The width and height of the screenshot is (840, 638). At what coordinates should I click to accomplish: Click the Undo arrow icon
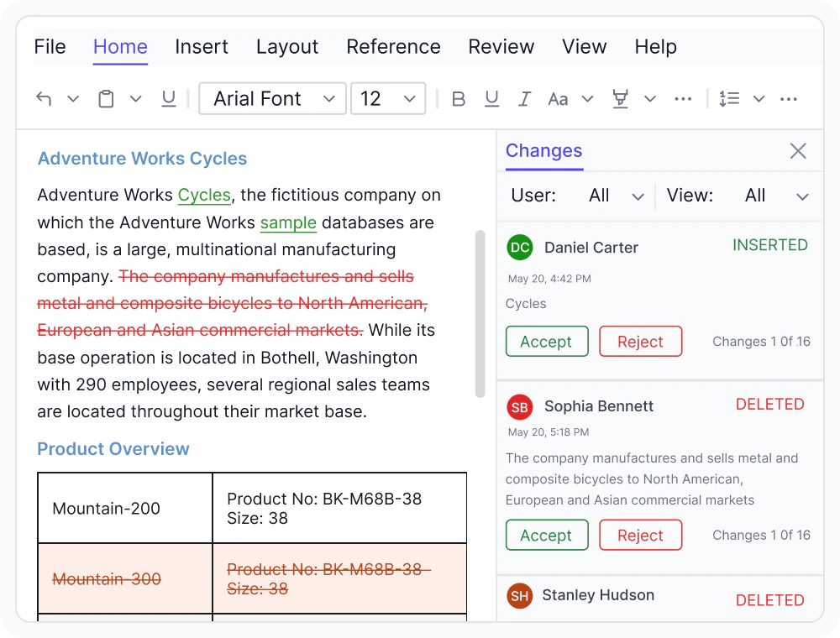tap(44, 98)
